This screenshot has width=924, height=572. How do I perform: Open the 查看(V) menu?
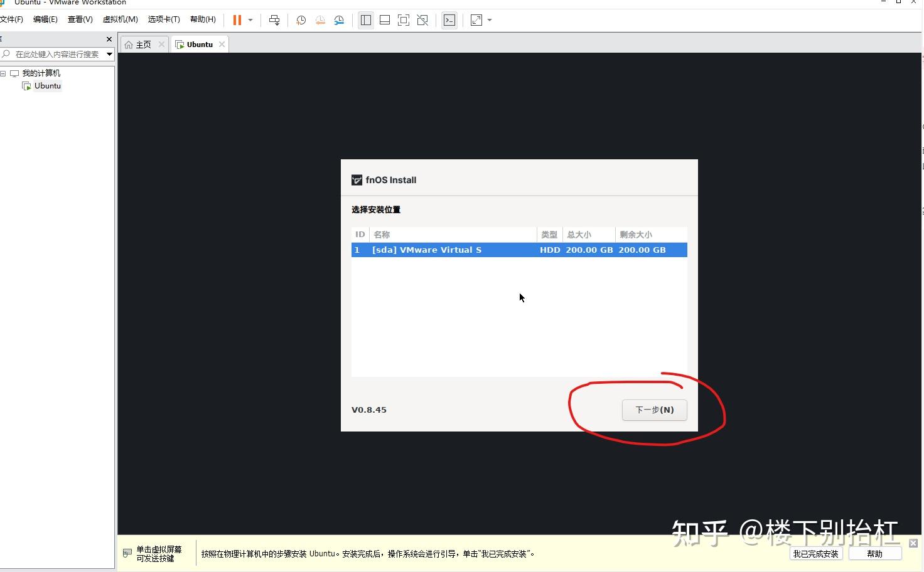coord(80,19)
